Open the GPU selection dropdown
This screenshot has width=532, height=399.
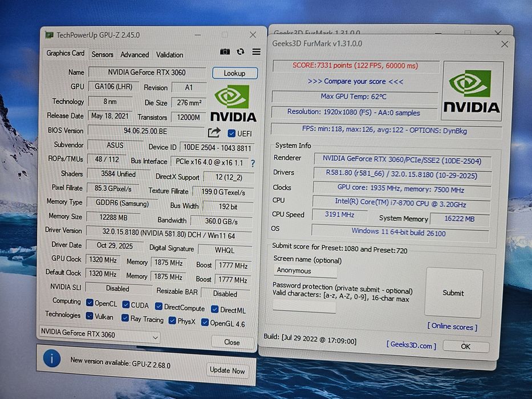[100, 334]
